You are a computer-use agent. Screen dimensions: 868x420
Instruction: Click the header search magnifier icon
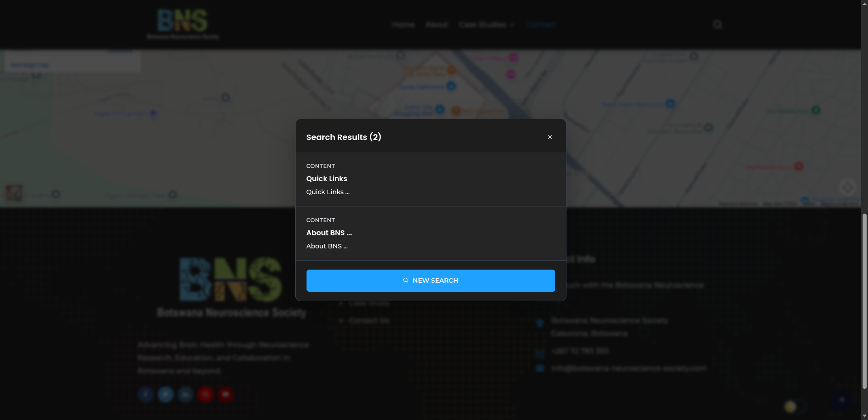(x=717, y=24)
